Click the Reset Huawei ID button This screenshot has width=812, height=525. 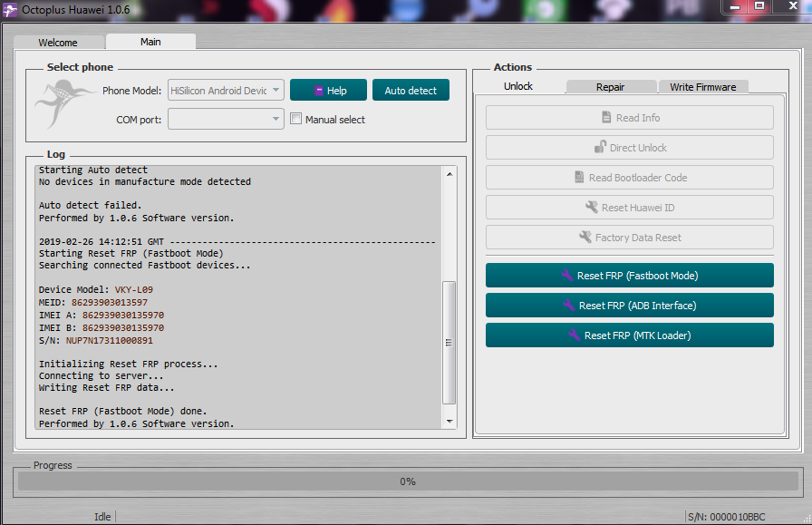630,208
